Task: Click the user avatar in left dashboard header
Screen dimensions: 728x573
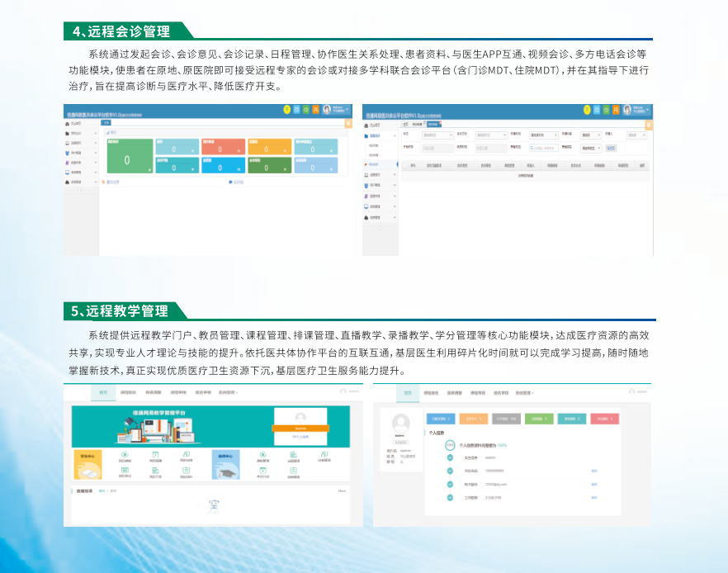Action: 327,110
